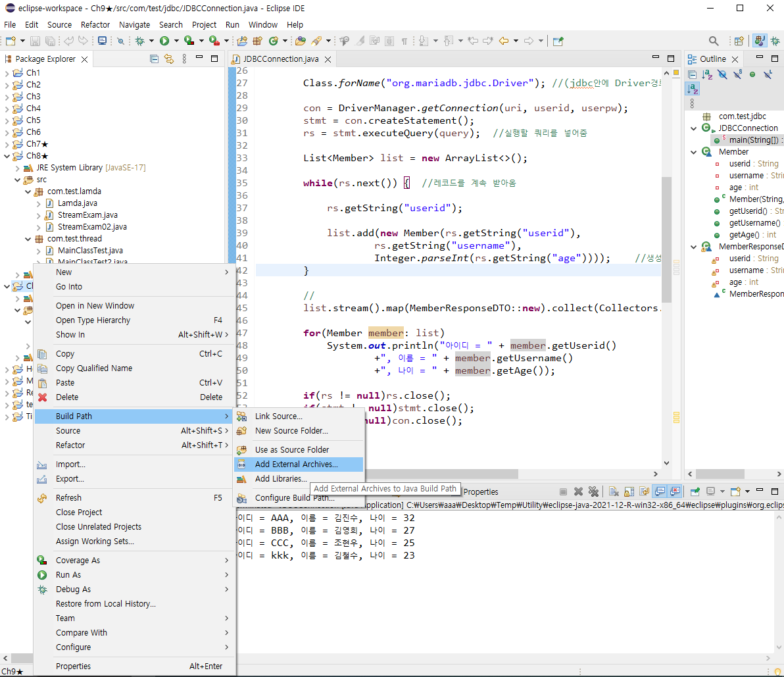Collapse the com.test.lamda package

point(28,191)
